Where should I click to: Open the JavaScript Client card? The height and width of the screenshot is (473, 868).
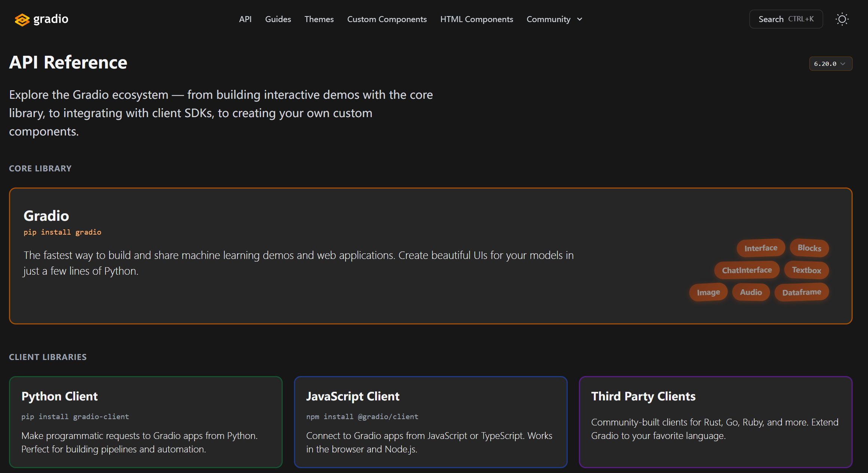click(x=431, y=422)
